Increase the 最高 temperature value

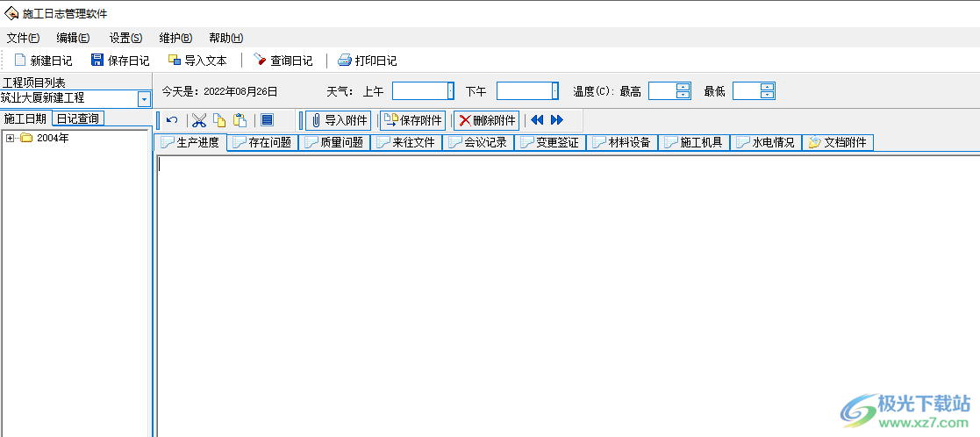pyautogui.click(x=683, y=88)
